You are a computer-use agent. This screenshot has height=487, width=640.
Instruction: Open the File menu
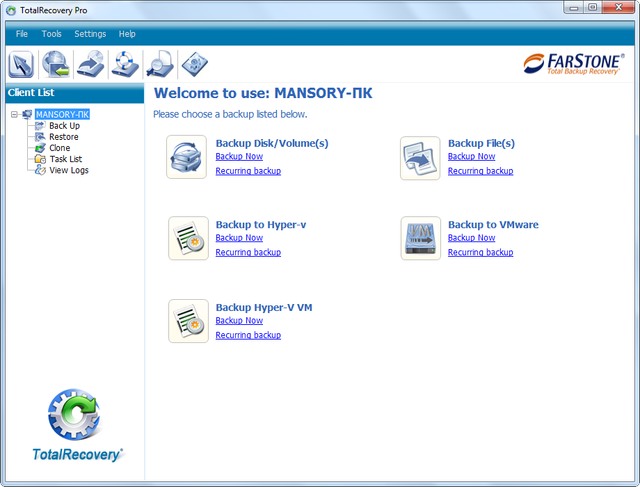click(x=22, y=34)
